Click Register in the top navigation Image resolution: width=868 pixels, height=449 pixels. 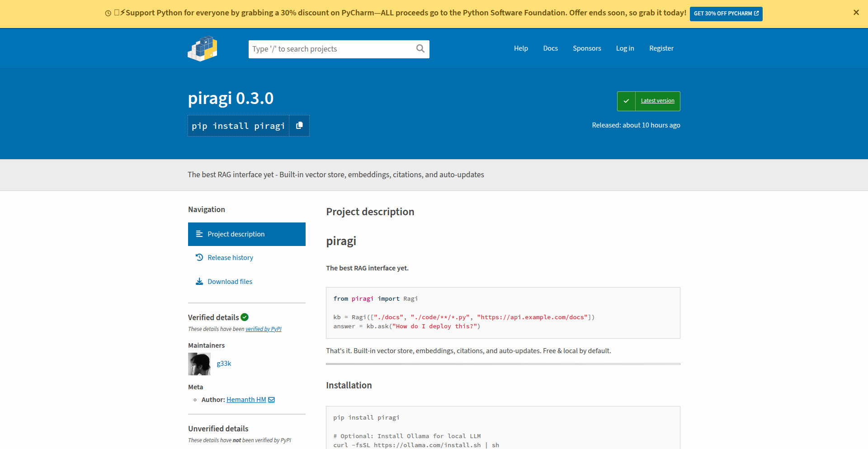click(x=661, y=48)
